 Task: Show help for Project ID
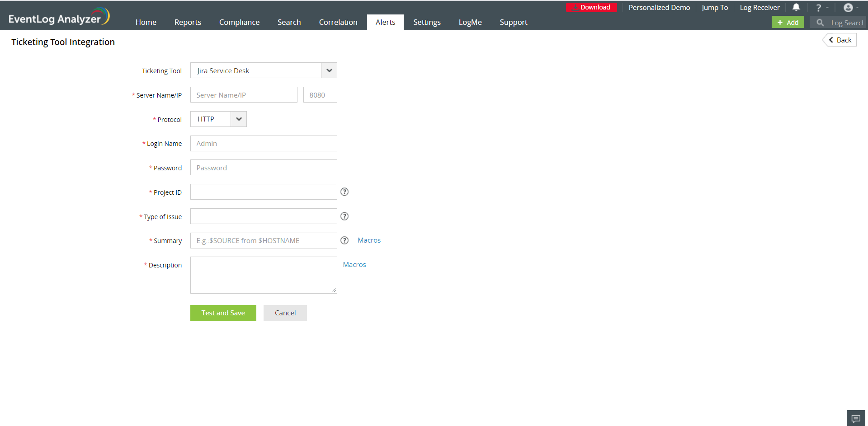click(x=344, y=192)
